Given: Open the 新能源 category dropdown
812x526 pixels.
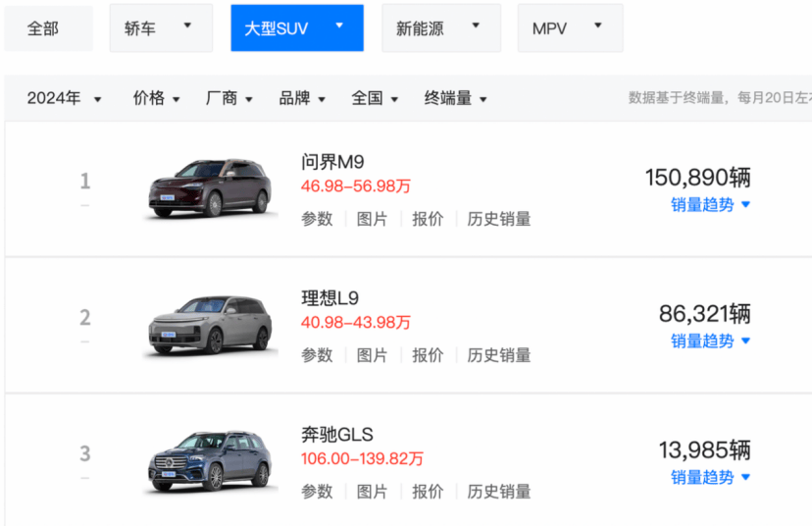Looking at the screenshot, I should click(440, 28).
